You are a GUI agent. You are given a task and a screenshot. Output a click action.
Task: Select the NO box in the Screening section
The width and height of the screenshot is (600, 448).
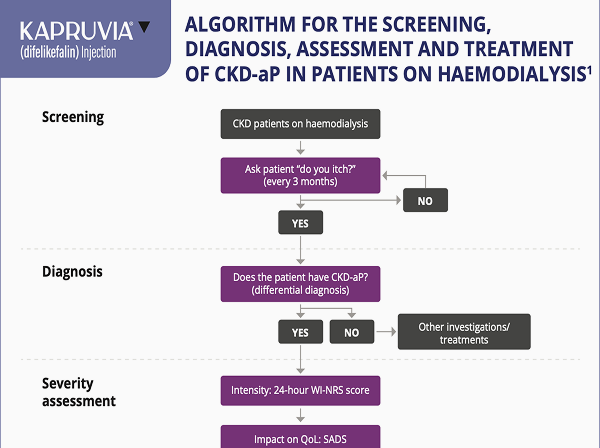point(425,200)
